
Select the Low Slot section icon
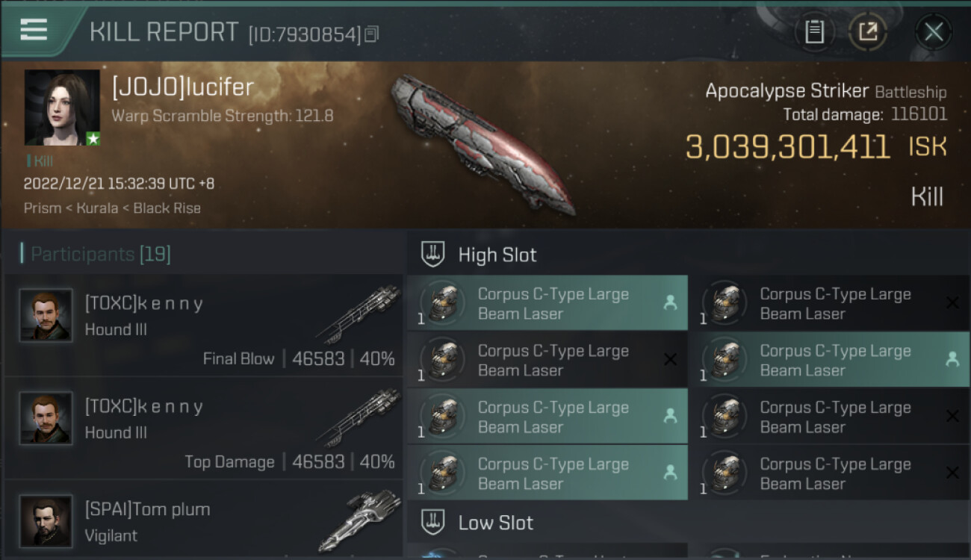[x=433, y=522]
